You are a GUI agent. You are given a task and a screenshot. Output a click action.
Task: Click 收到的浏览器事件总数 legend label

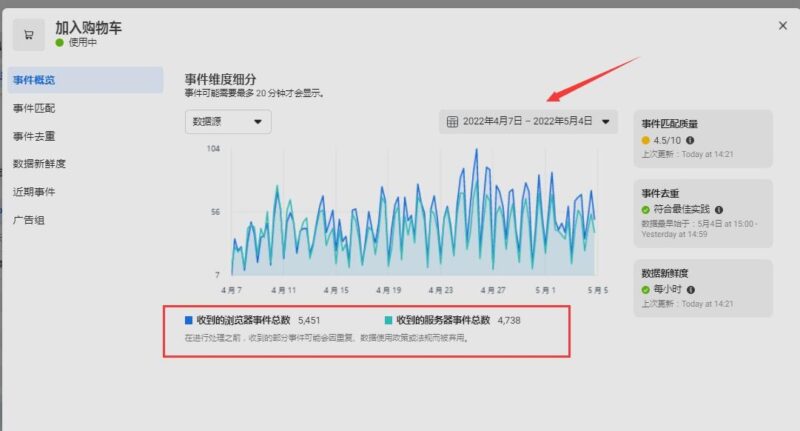(x=243, y=320)
